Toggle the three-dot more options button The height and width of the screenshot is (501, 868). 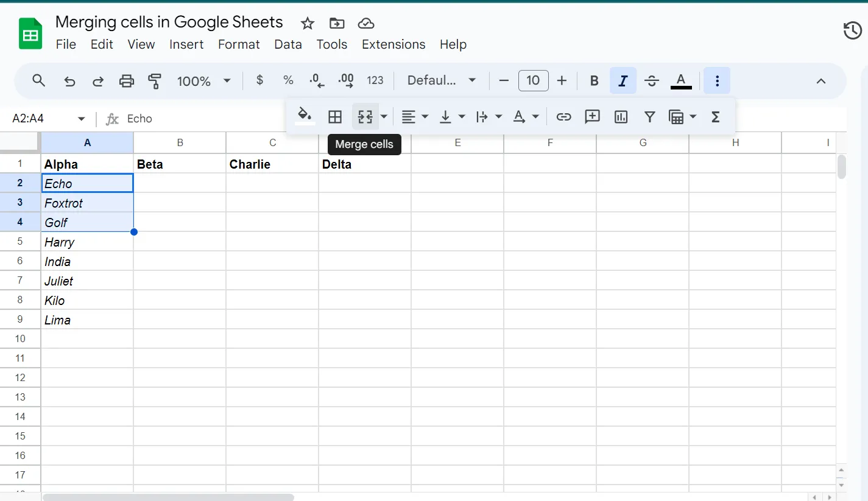pos(717,80)
